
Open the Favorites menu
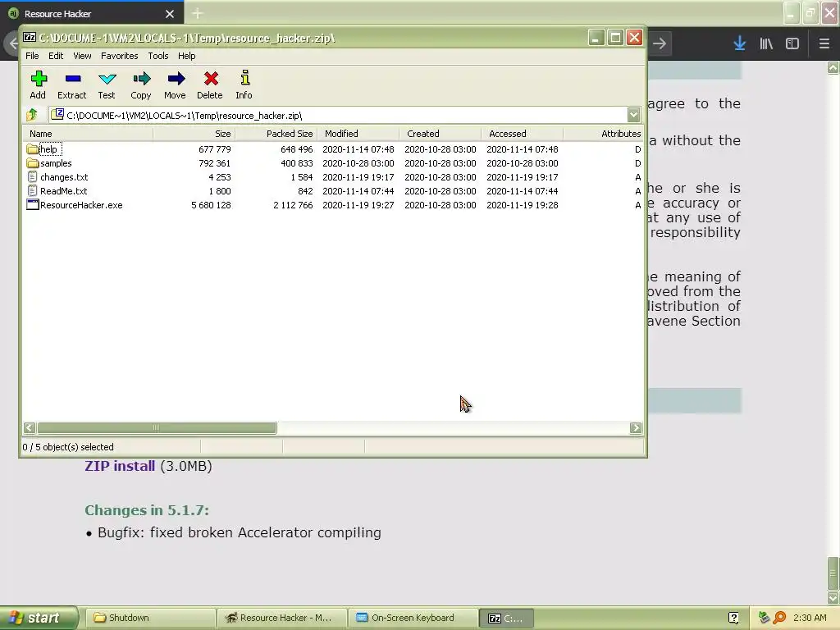120,56
